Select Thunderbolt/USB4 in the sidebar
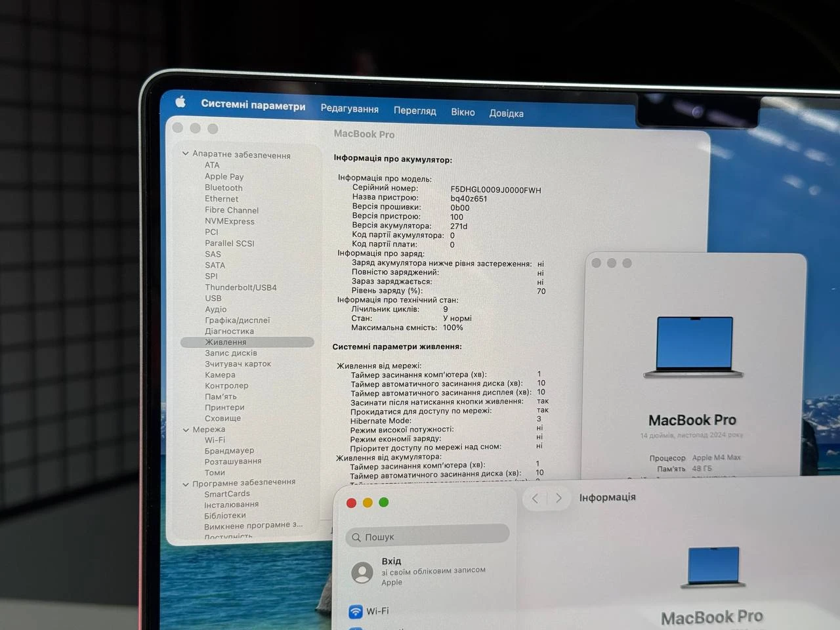The height and width of the screenshot is (630, 840). (x=242, y=287)
